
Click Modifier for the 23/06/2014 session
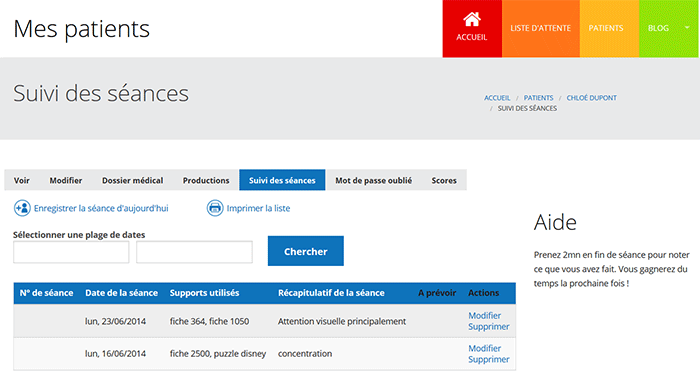pos(484,316)
